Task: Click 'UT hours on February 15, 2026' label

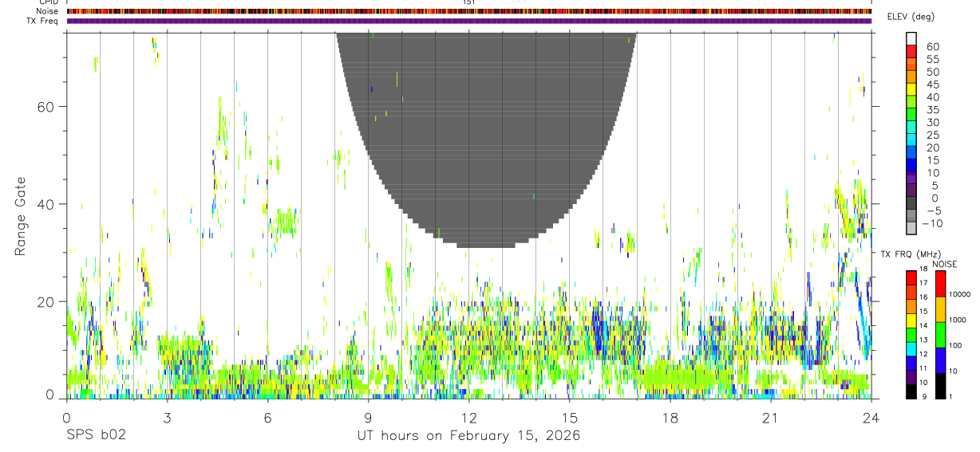Action: tap(468, 436)
